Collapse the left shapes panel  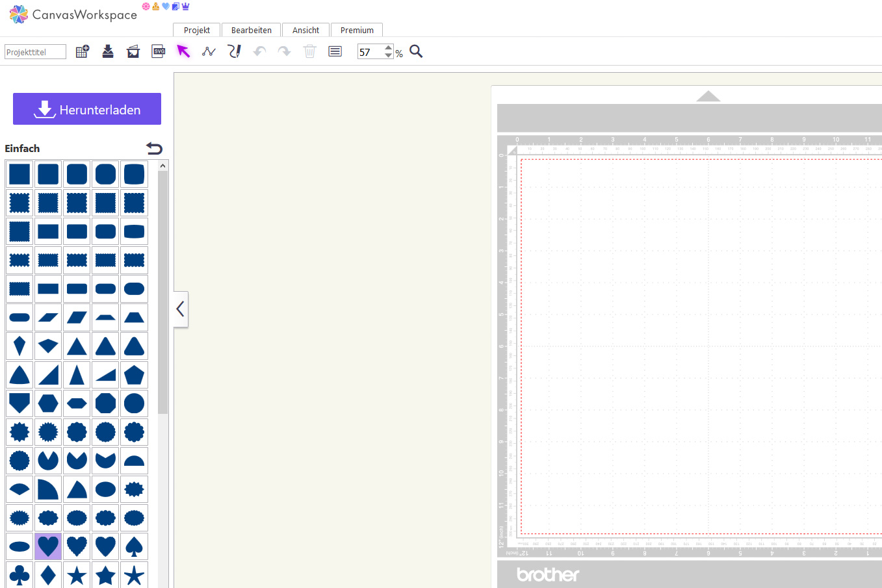click(x=181, y=309)
